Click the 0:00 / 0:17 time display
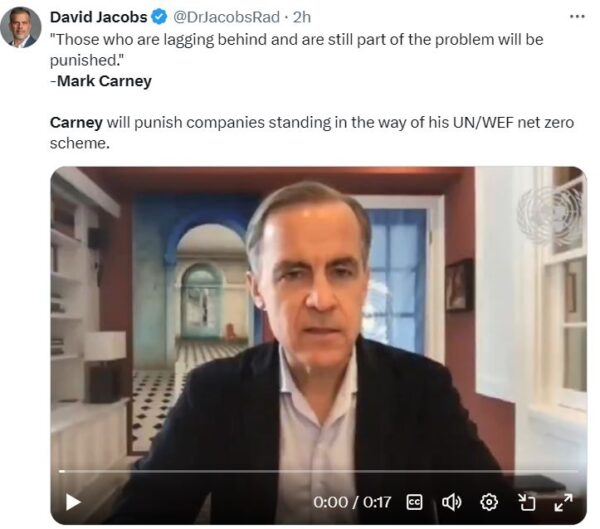This screenshot has width=600, height=529. (x=352, y=502)
